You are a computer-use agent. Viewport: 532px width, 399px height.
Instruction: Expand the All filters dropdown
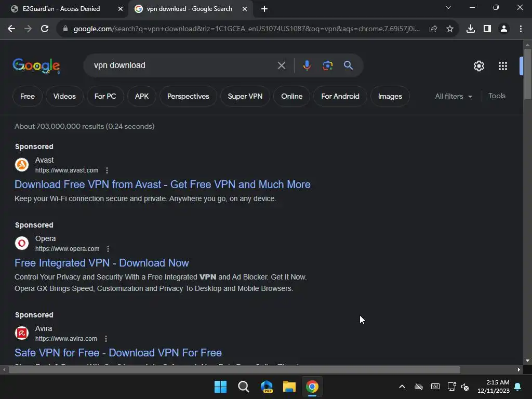453,96
